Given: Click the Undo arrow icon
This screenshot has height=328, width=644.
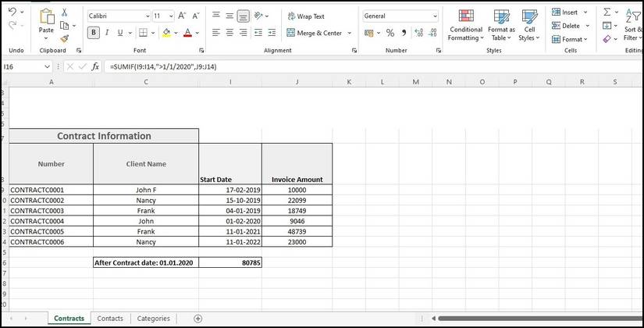Looking at the screenshot, I should pos(12,12).
